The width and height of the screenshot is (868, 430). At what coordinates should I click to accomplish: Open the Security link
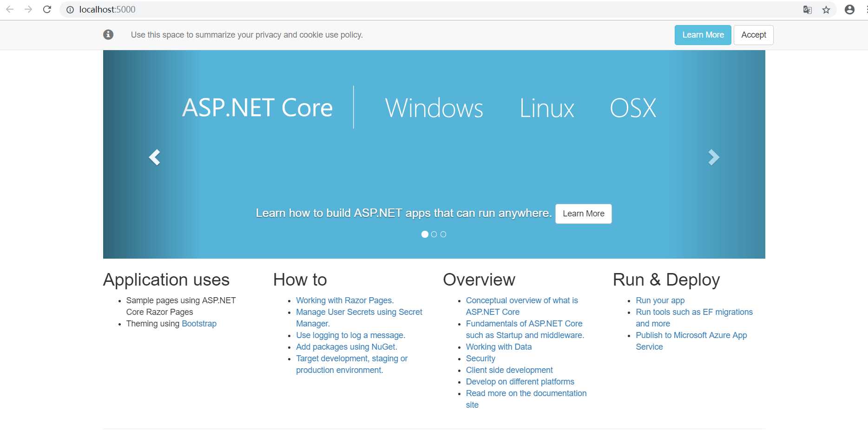pos(480,358)
